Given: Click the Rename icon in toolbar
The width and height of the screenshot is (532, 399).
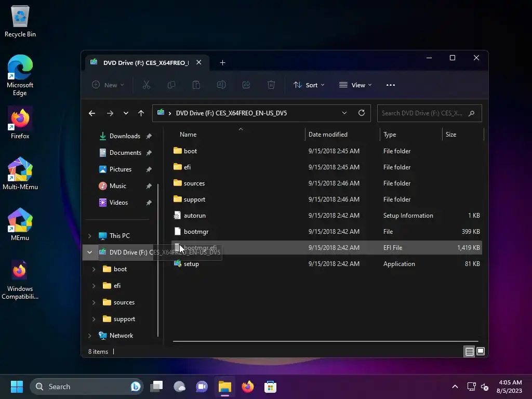Looking at the screenshot, I should coord(221,85).
